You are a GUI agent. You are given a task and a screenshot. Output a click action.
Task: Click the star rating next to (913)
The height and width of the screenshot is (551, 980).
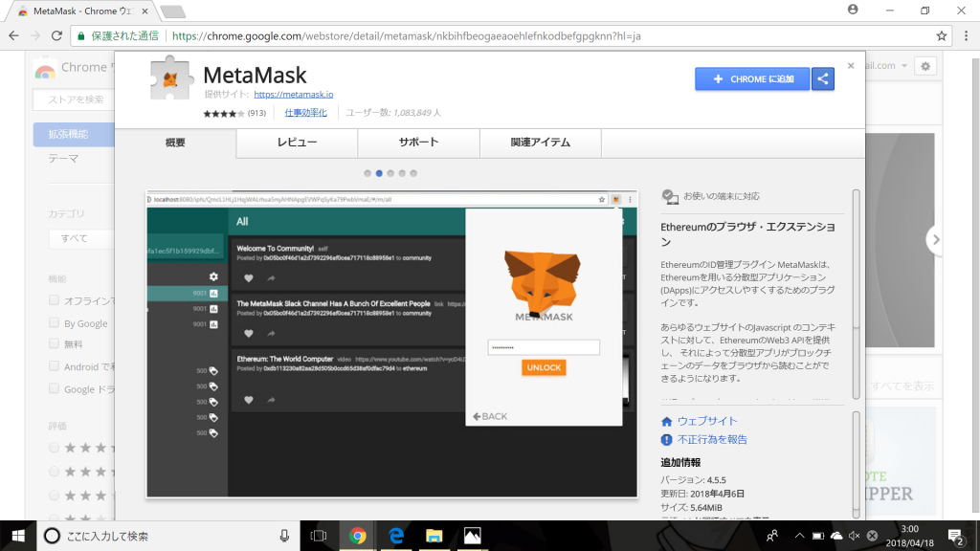224,114
